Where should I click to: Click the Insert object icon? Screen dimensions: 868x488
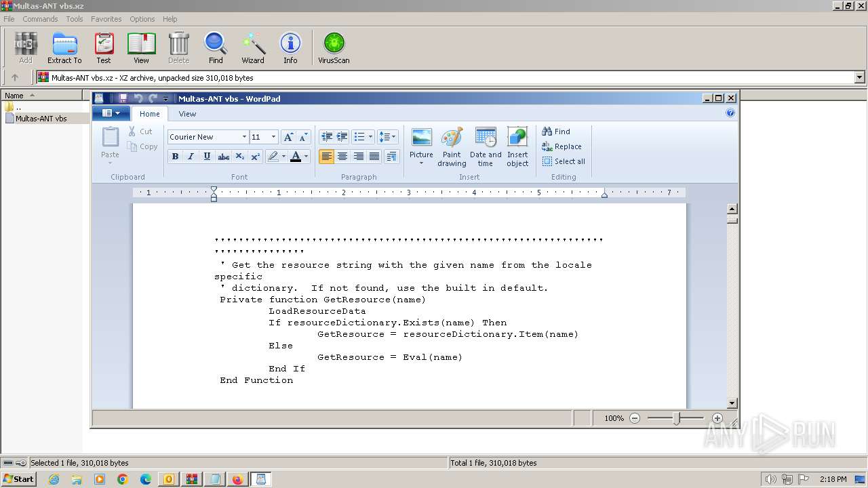pos(517,146)
